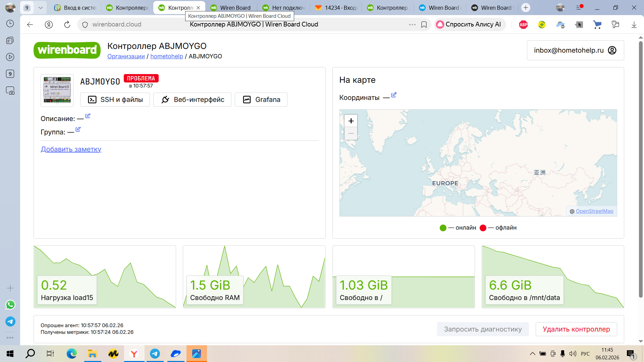This screenshot has width=644, height=362.
Task: Switch to the 14234 Вход tab
Action: point(337,8)
